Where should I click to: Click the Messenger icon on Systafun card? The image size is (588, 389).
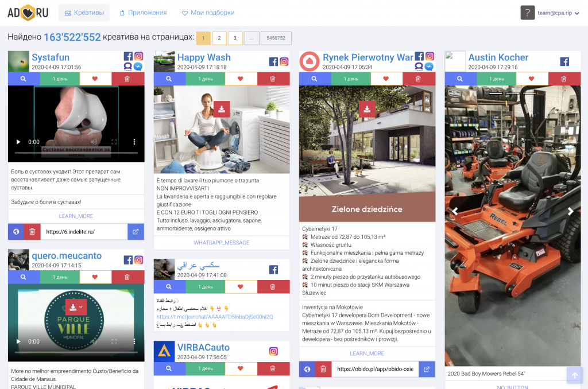[138, 67]
